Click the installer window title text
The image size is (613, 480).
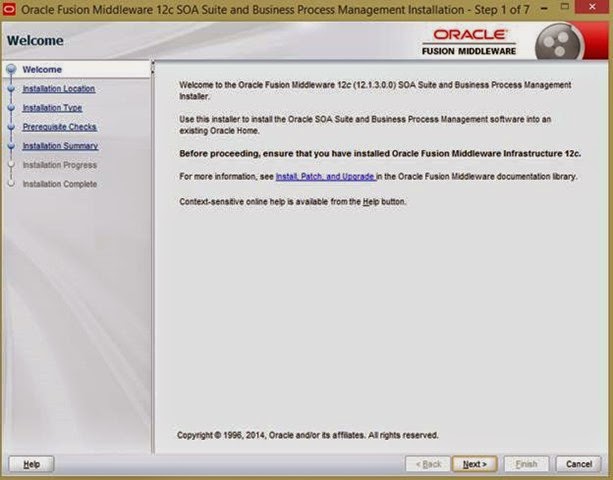[275, 9]
